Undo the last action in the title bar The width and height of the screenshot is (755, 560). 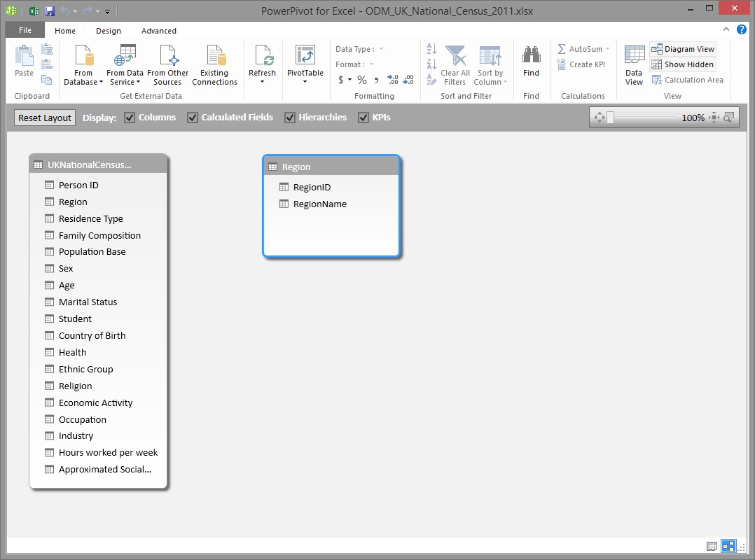[65, 10]
